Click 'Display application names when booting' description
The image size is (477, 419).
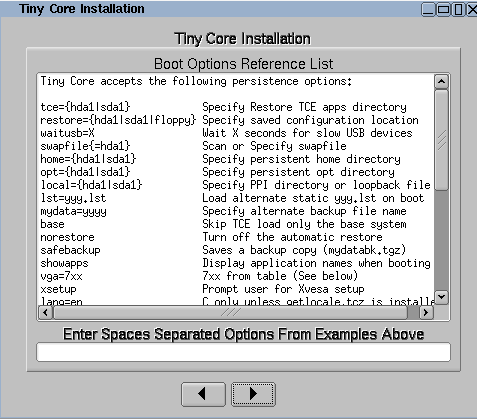pos(316,263)
